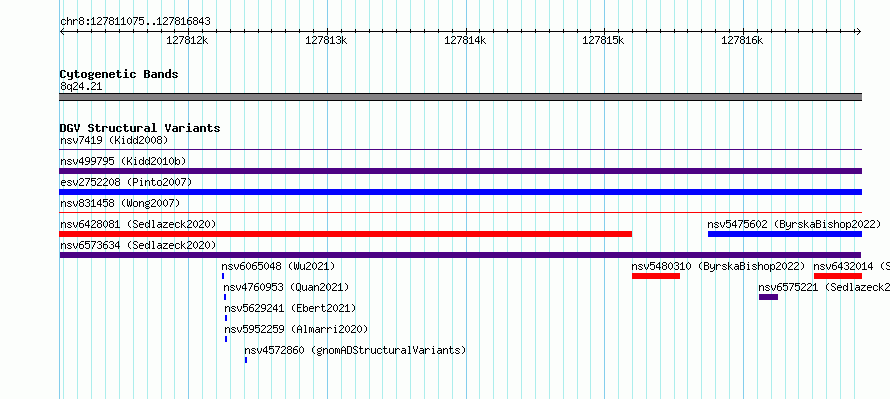Click the red nsv6432014 variant bar
The image size is (890, 399).
coord(838,276)
